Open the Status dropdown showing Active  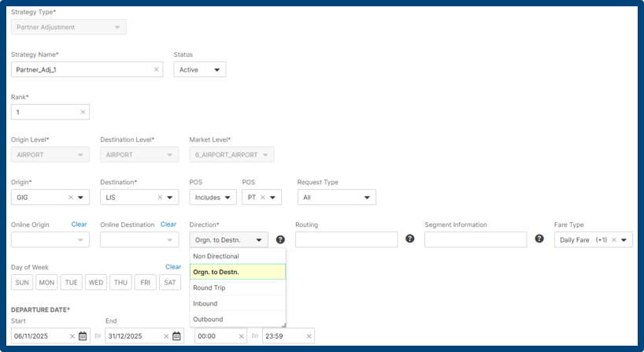[200, 69]
